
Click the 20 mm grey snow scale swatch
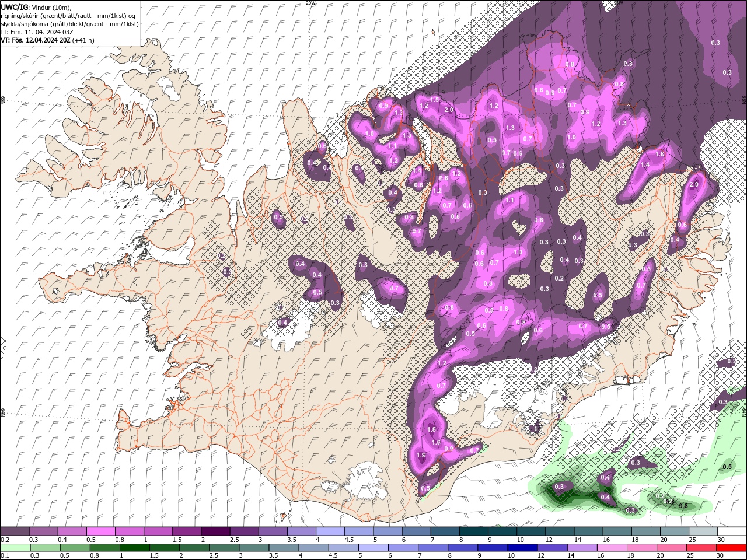pyautogui.click(x=673, y=531)
